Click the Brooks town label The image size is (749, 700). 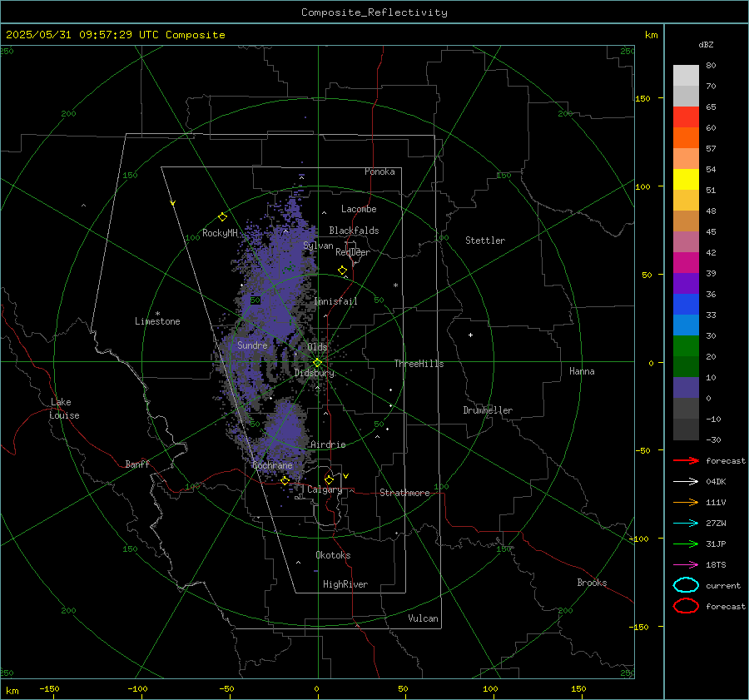[592, 583]
